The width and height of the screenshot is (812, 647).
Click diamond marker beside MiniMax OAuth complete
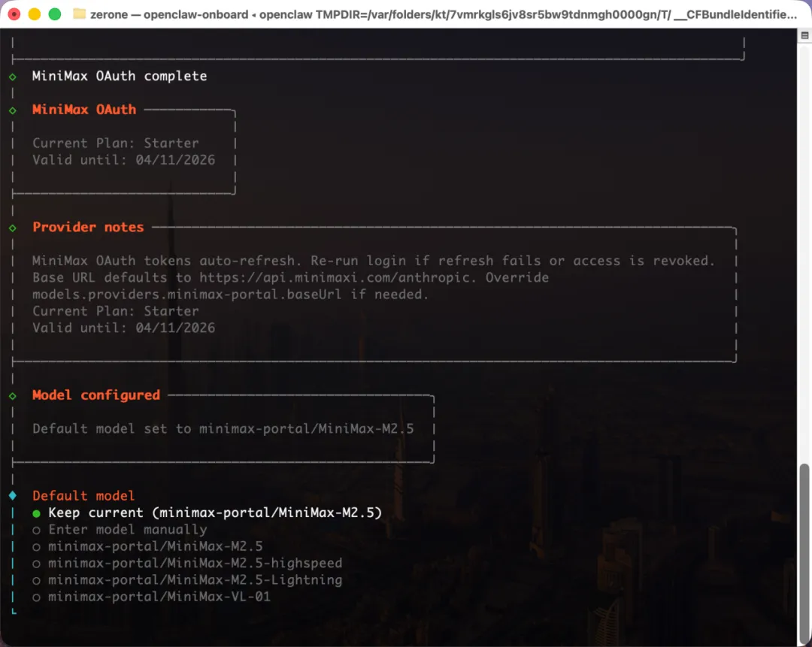[x=13, y=77]
